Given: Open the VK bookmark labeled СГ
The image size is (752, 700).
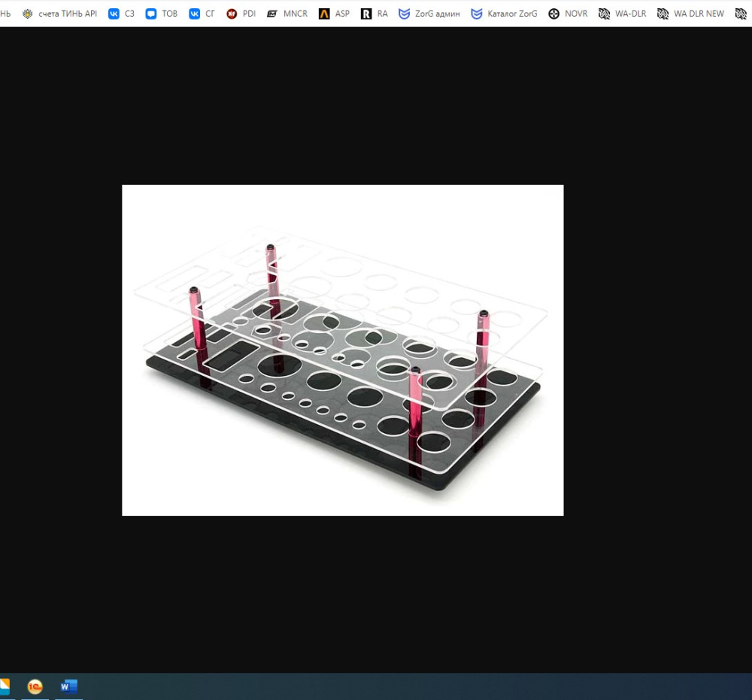Looking at the screenshot, I should 202,14.
